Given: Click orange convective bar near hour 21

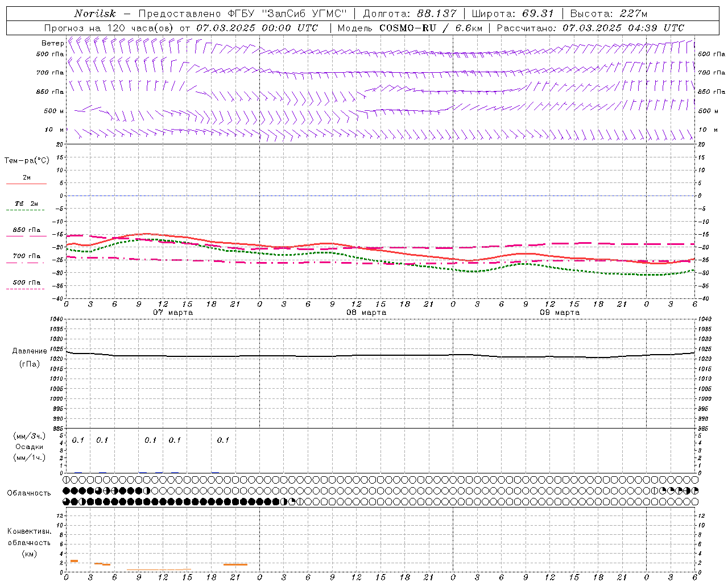Looking at the screenshot, I should pos(235,564).
